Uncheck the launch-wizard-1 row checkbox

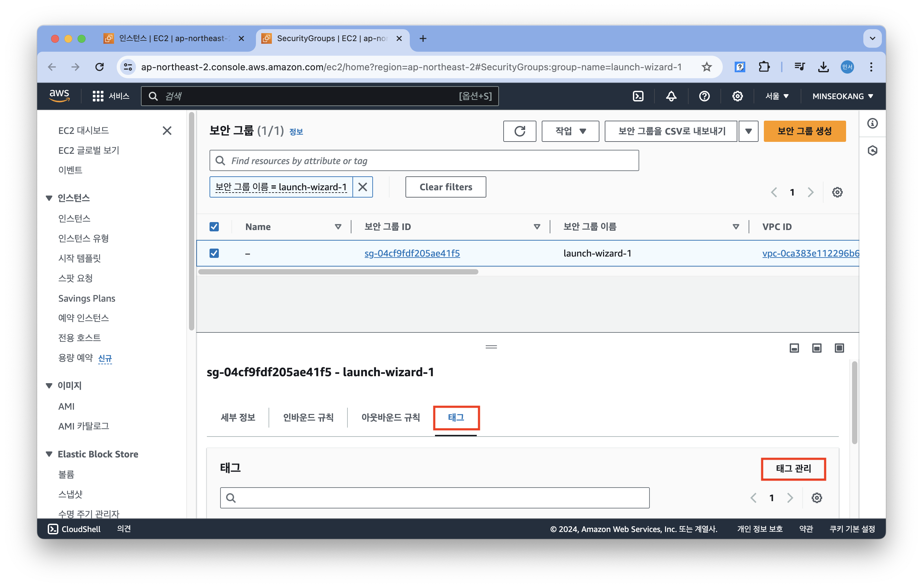coord(214,253)
